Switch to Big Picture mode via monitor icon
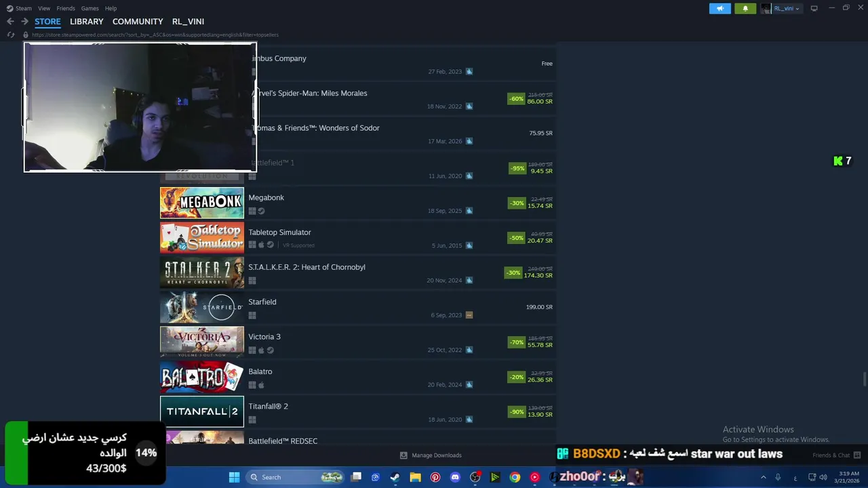Image resolution: width=868 pixels, height=488 pixels. coord(814,8)
